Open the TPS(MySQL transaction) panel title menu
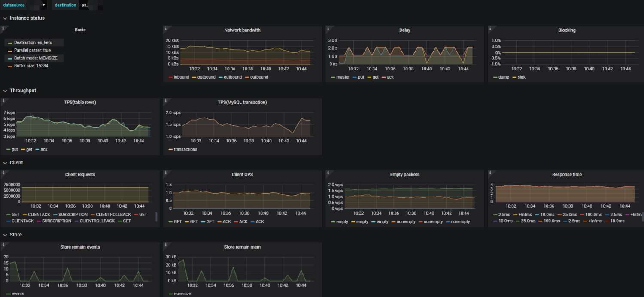 (x=242, y=102)
